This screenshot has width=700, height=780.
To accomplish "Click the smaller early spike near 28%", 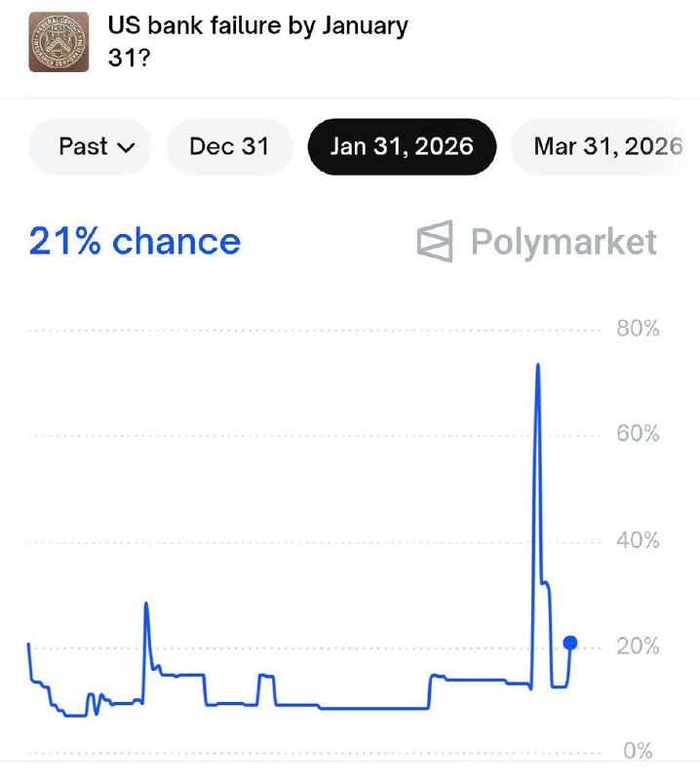I will click(146, 604).
